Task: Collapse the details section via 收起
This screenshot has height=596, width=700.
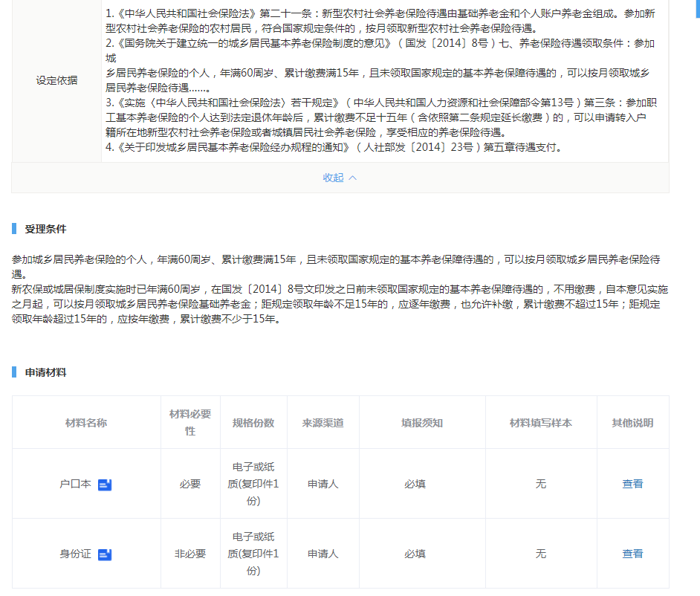Action: pyautogui.click(x=334, y=178)
